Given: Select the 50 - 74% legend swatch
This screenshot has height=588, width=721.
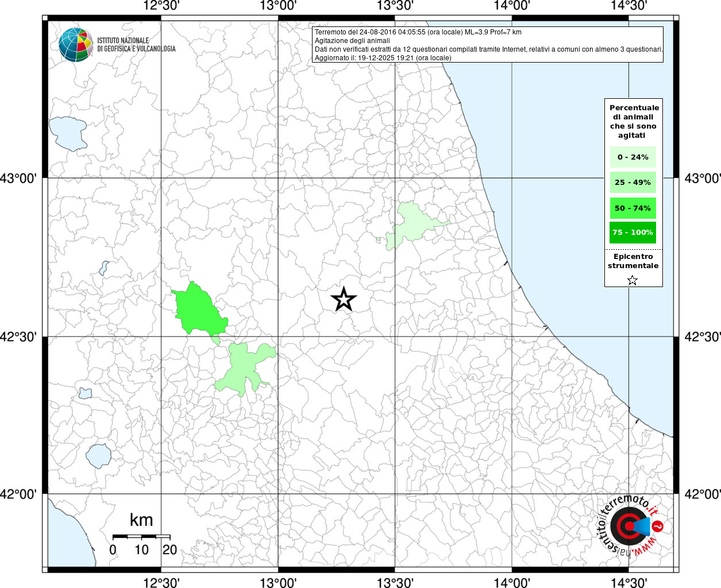Looking at the screenshot, I should (x=633, y=208).
